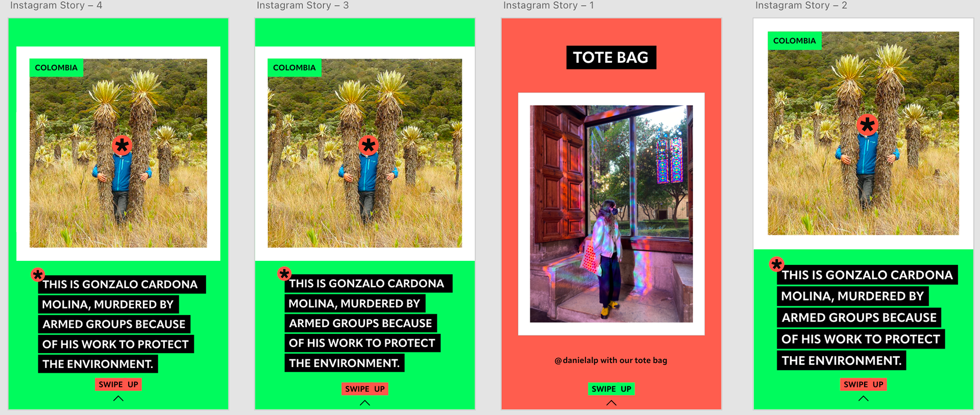Click SWIPE UP button on Story 4
Screen dimensions: 980x415
[118, 384]
